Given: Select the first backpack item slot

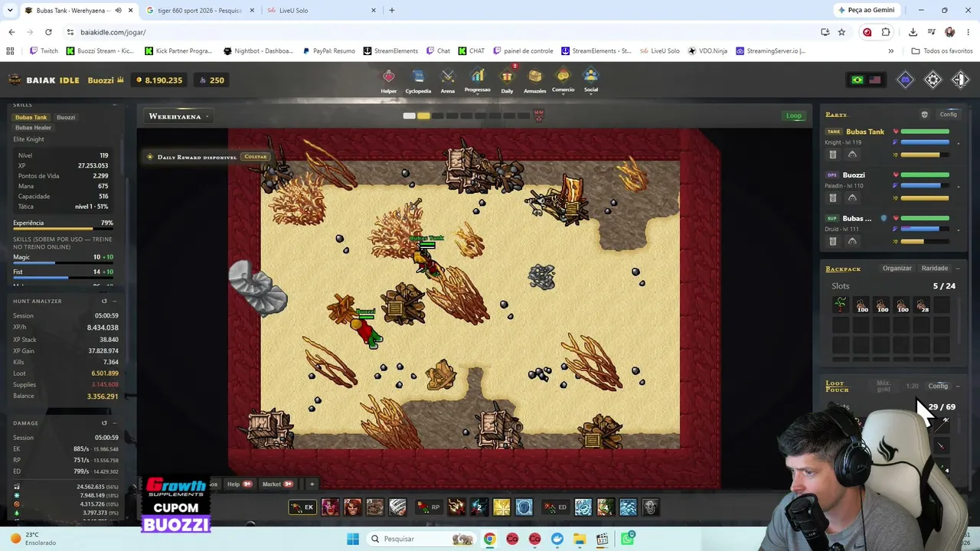Looking at the screenshot, I should [x=841, y=305].
